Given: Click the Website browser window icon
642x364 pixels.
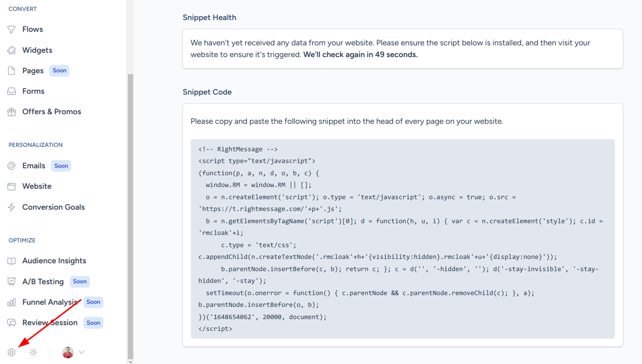Looking at the screenshot, I should click(11, 186).
